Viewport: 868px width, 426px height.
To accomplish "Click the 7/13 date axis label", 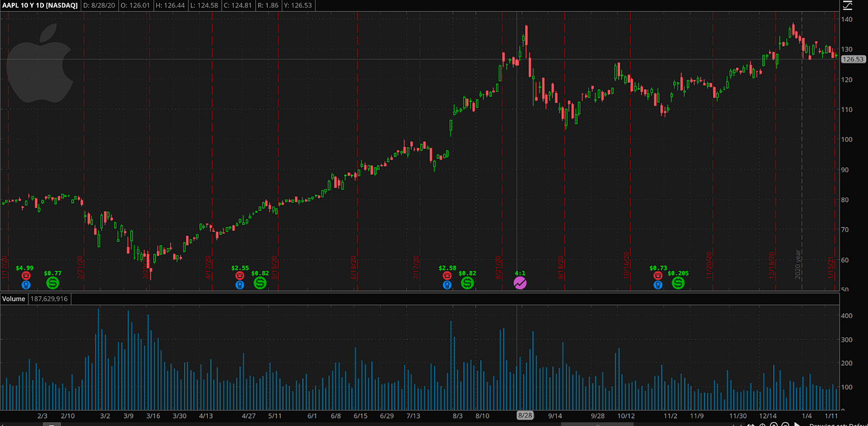I will click(414, 415).
